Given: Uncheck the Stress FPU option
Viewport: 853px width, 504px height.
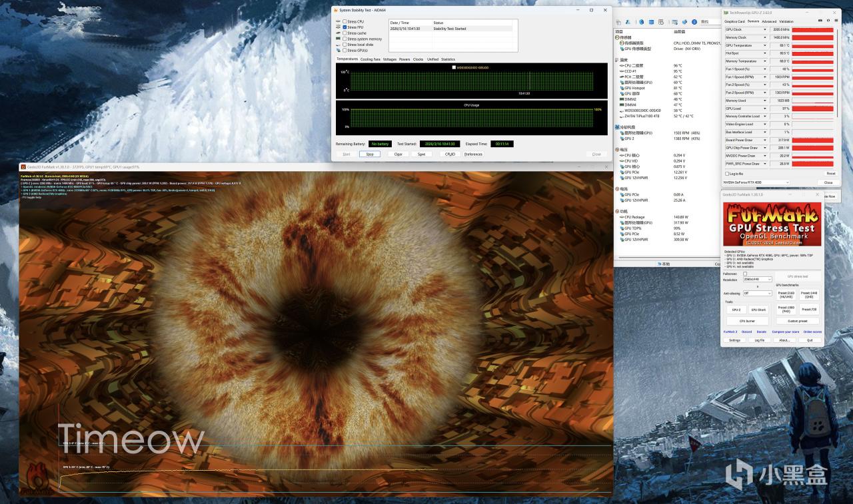Looking at the screenshot, I should 345,27.
